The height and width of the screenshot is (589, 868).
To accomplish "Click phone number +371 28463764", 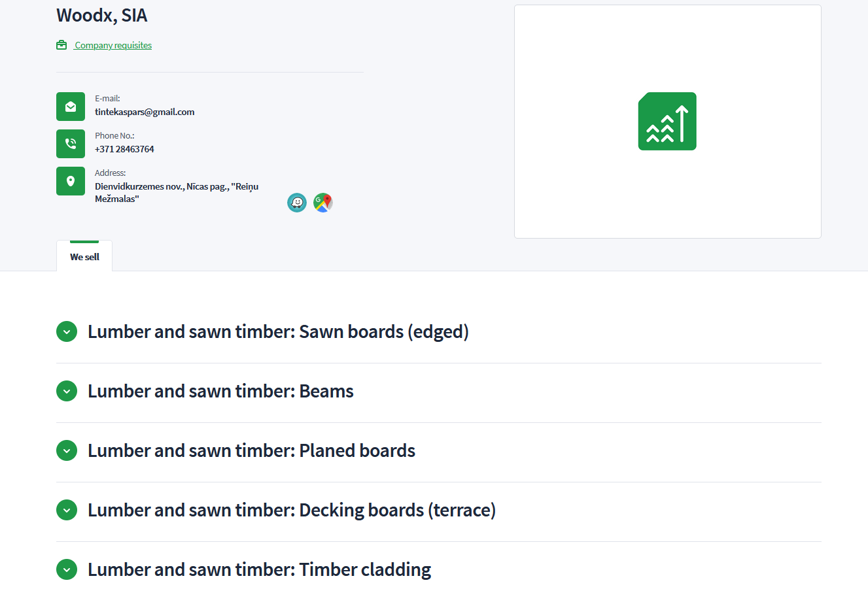I will coord(124,149).
